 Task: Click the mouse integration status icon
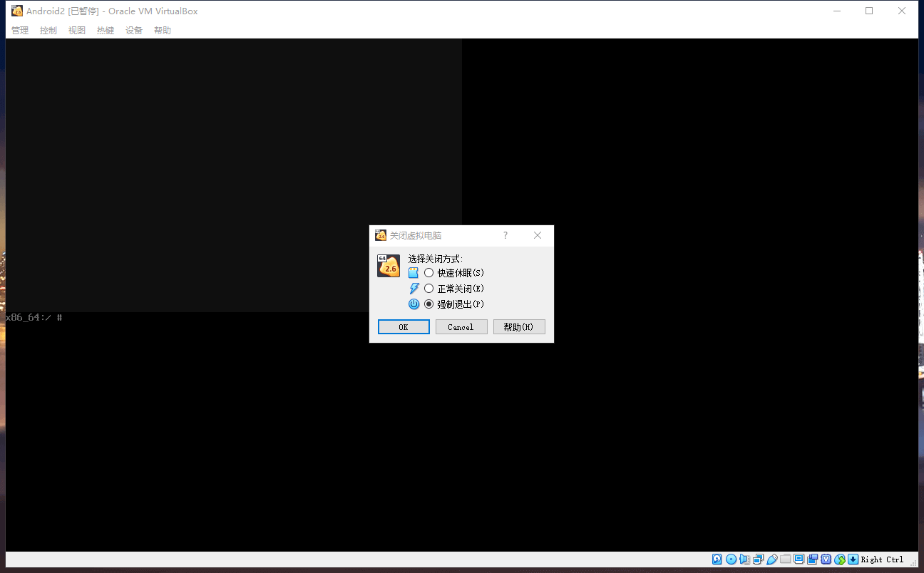840,559
